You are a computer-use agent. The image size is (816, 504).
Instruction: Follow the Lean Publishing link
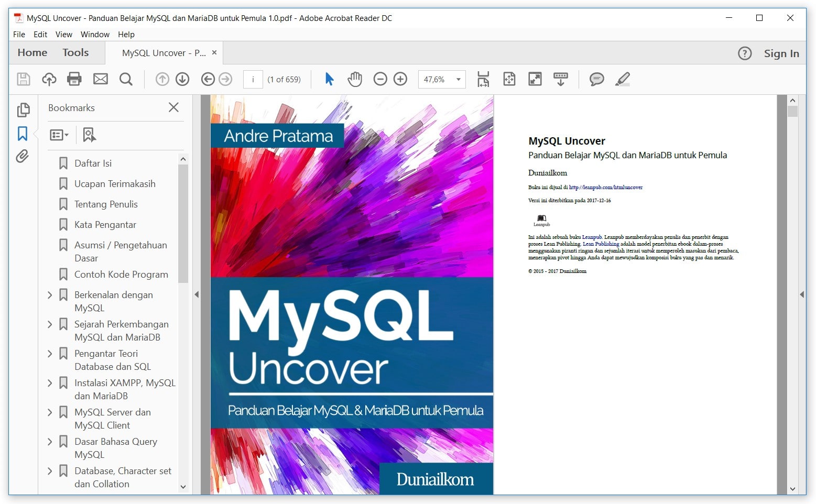pos(601,244)
